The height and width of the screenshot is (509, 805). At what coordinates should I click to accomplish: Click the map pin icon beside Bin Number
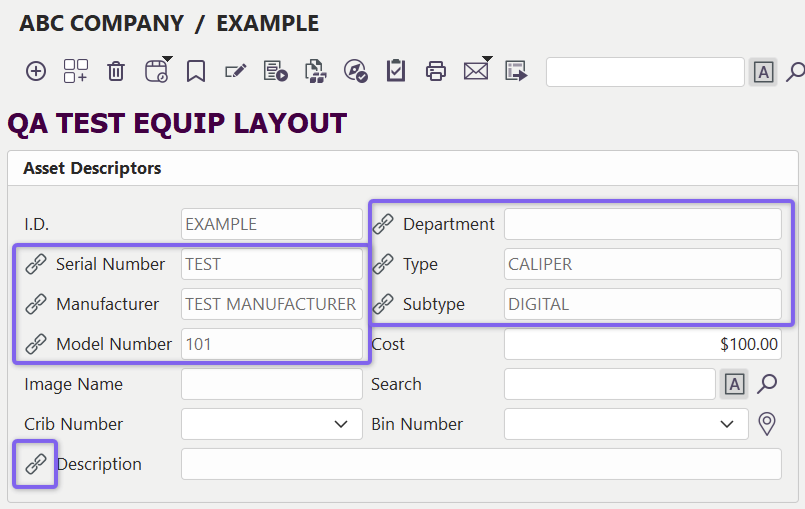click(x=767, y=424)
